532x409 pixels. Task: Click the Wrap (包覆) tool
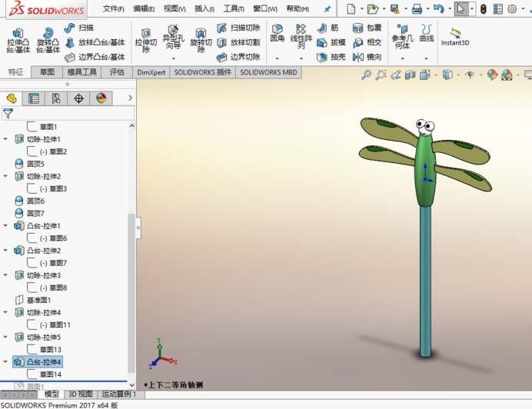(x=367, y=28)
